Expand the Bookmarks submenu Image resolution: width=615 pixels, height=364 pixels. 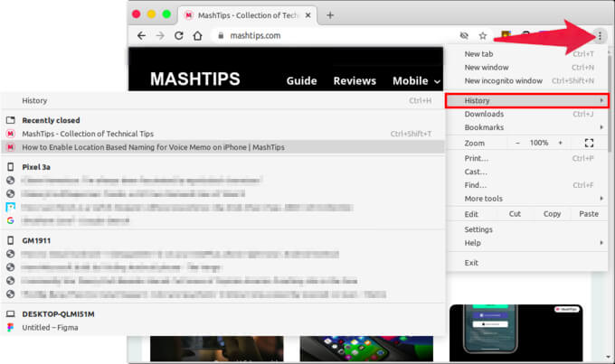527,127
